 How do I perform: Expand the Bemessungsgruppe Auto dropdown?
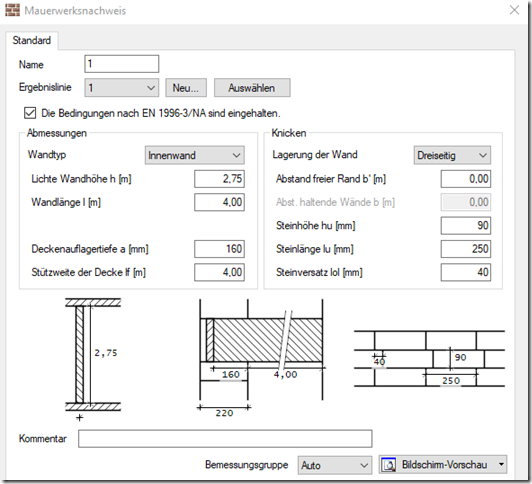click(x=335, y=465)
